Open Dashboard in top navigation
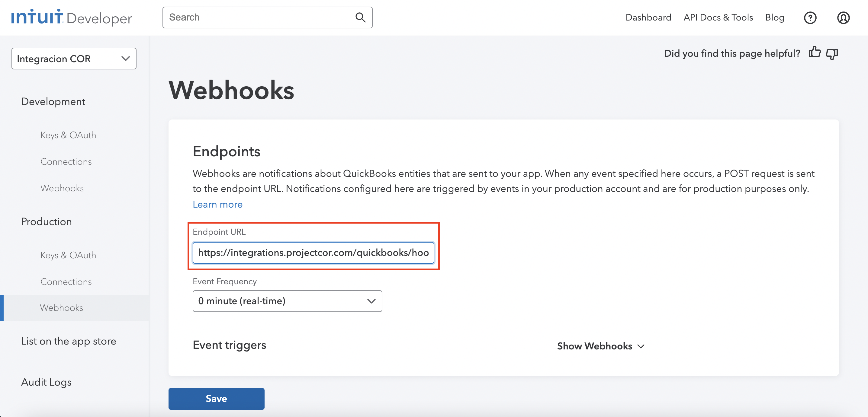Viewport: 868px width, 417px height. click(x=648, y=18)
